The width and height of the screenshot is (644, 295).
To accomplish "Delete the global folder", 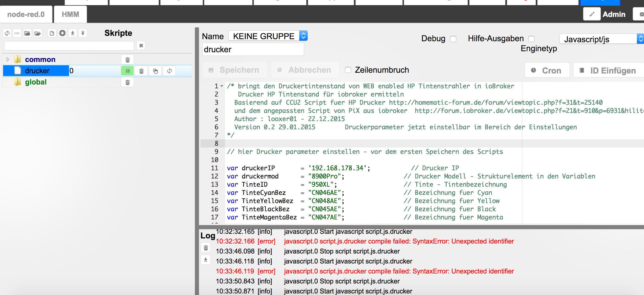I will click(127, 82).
